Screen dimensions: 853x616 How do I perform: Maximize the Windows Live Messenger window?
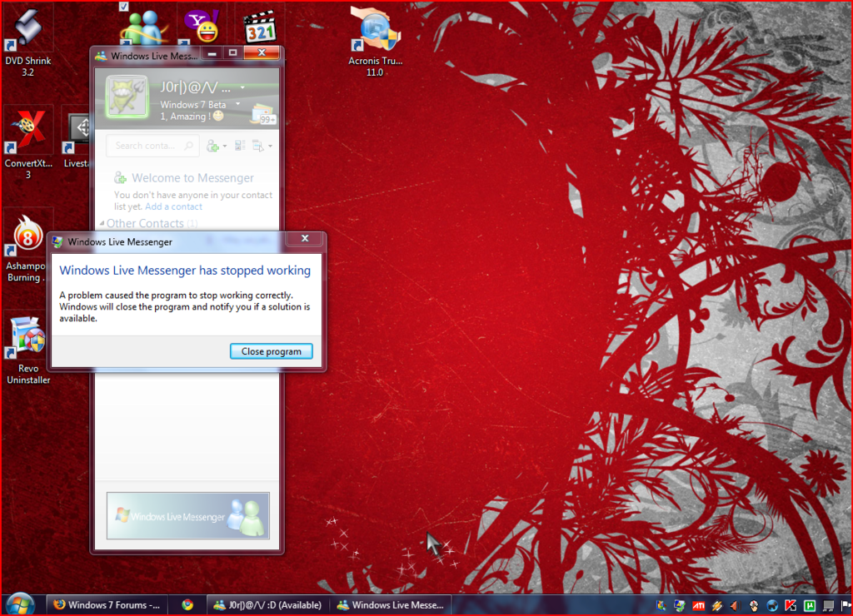coord(233,52)
